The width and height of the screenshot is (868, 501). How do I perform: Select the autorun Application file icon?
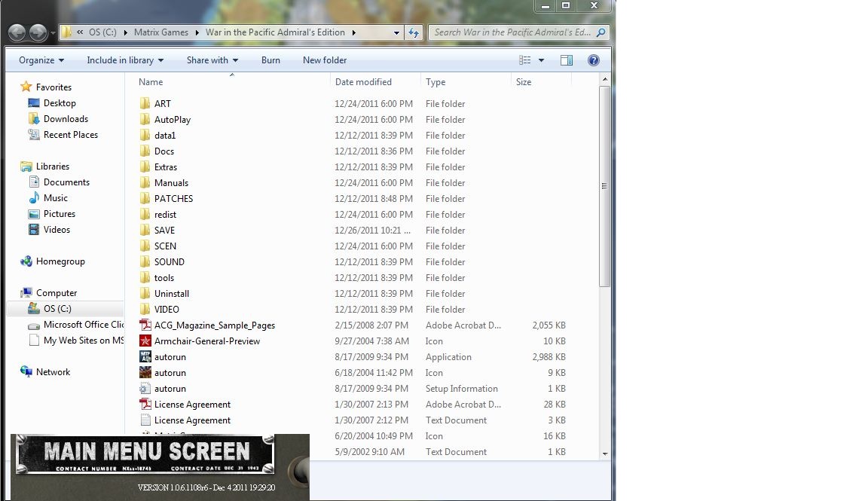[x=145, y=357]
